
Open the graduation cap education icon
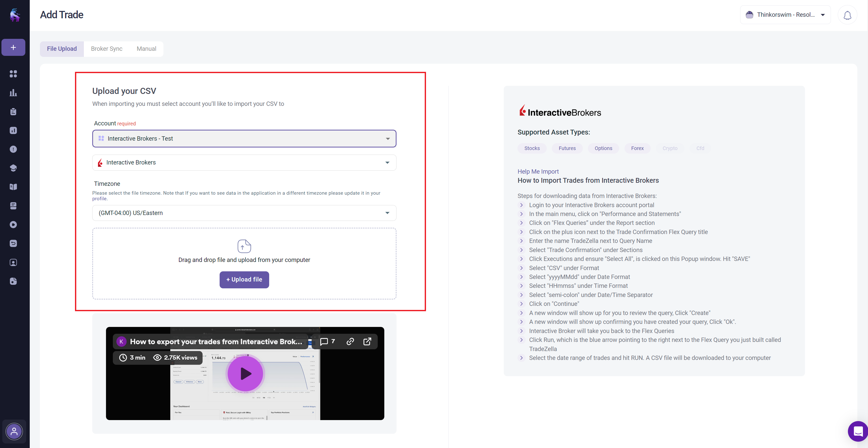tap(13, 168)
